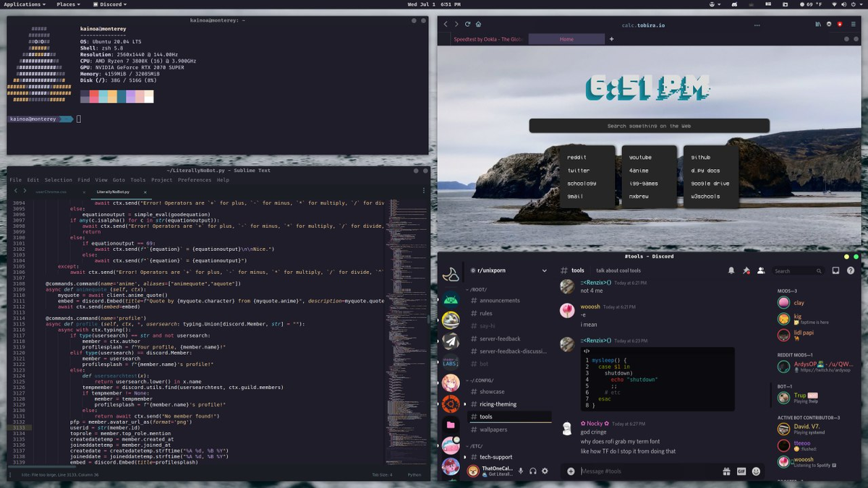Open Discord inbox icon
This screenshot has height=488, width=868.
[x=835, y=270]
